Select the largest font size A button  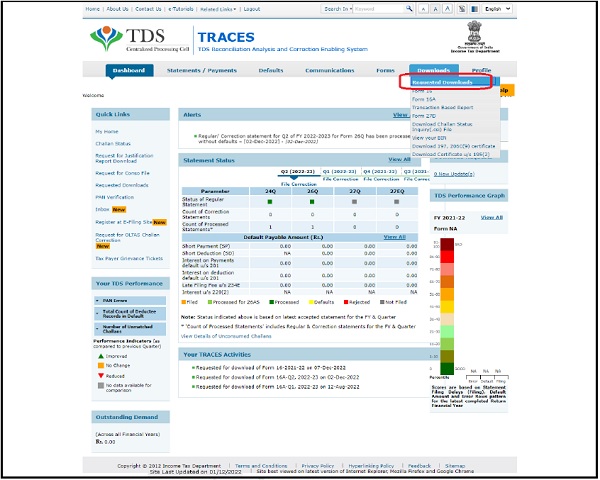tap(447, 9)
